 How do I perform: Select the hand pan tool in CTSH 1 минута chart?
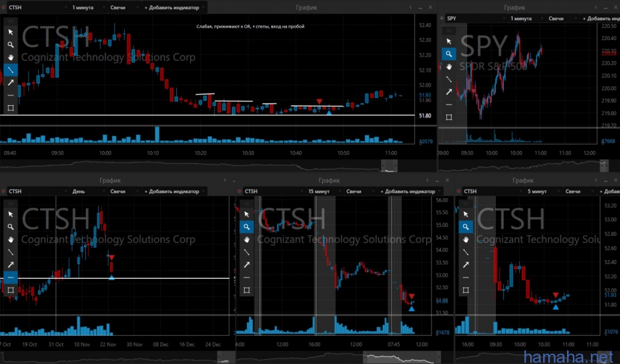pyautogui.click(x=11, y=57)
